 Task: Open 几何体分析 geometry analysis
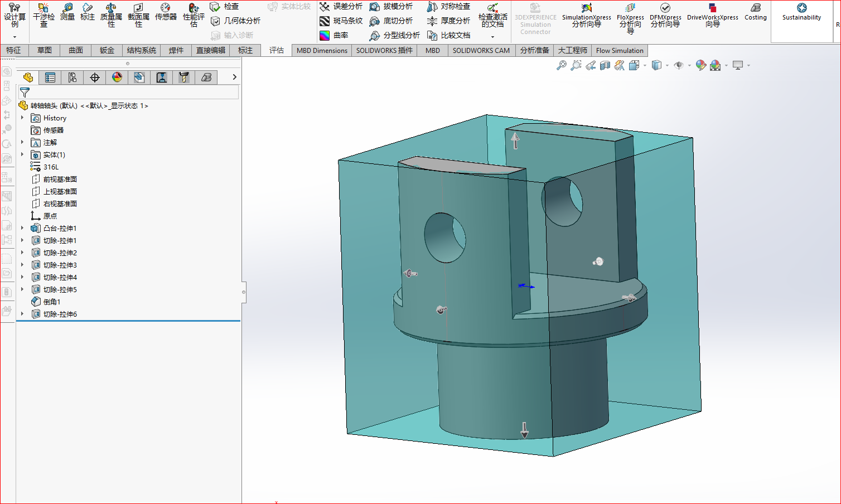pyautogui.click(x=235, y=21)
